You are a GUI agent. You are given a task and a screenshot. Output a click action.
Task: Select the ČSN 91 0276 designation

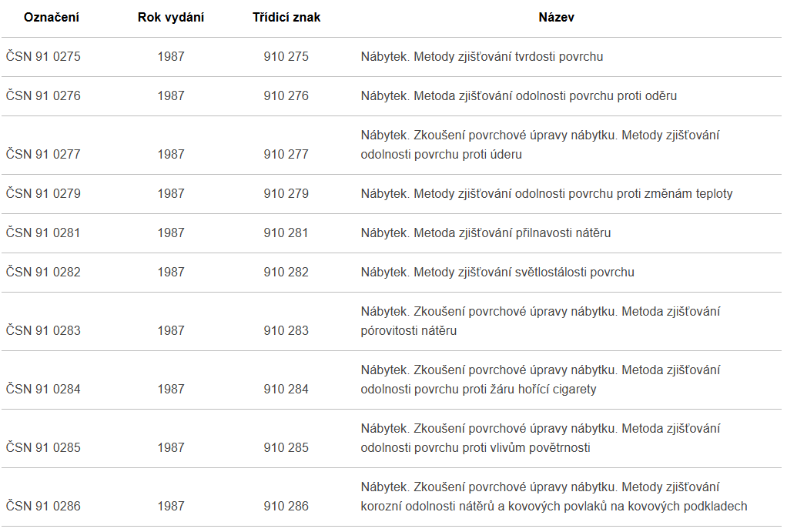[43, 96]
